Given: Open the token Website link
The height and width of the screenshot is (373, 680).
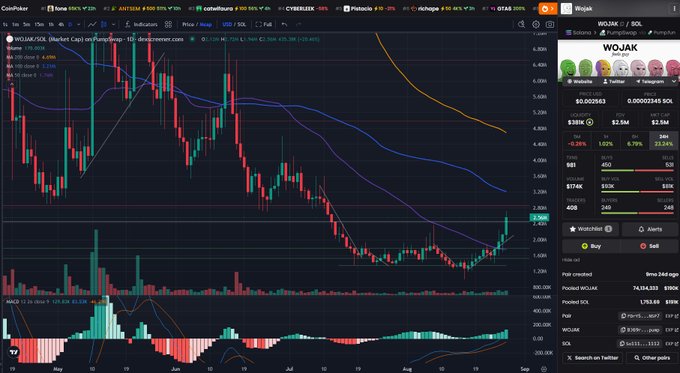Looking at the screenshot, I should 579,82.
